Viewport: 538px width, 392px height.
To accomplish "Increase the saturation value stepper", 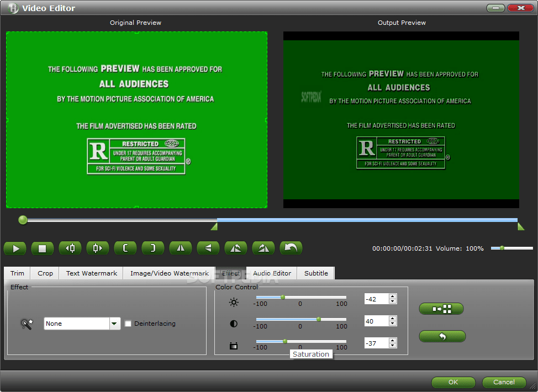I will (393, 340).
